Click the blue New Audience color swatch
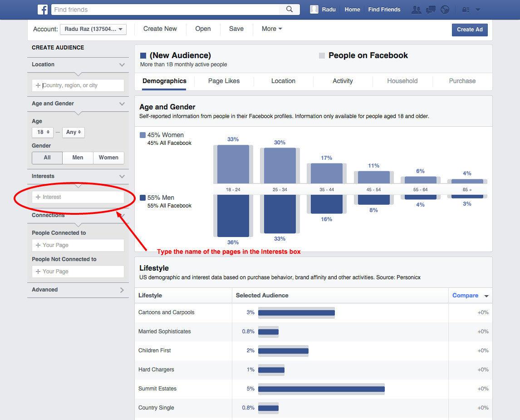The width and height of the screenshot is (520, 420). (x=143, y=56)
